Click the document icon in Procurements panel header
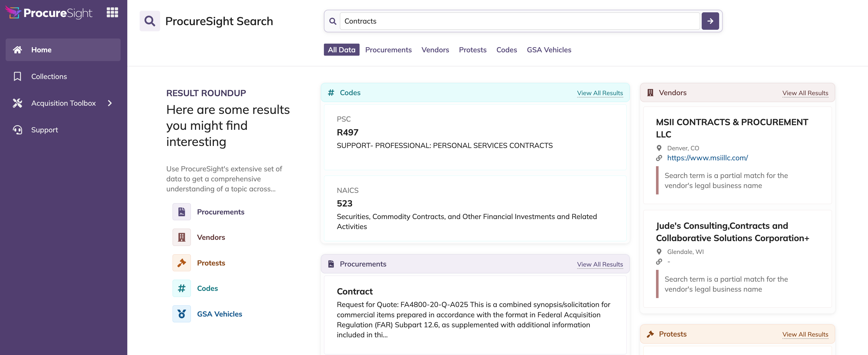 [331, 264]
